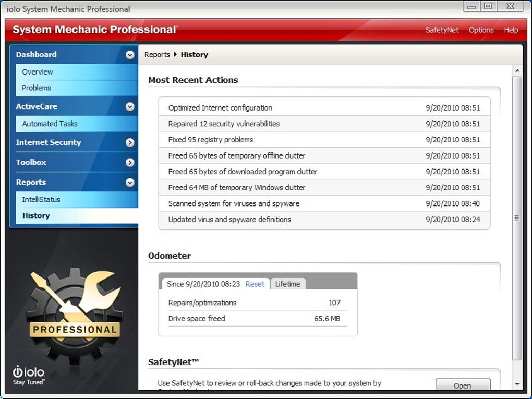Collapse the Reports section chevron
The height and width of the screenshot is (399, 532).
[x=130, y=183]
